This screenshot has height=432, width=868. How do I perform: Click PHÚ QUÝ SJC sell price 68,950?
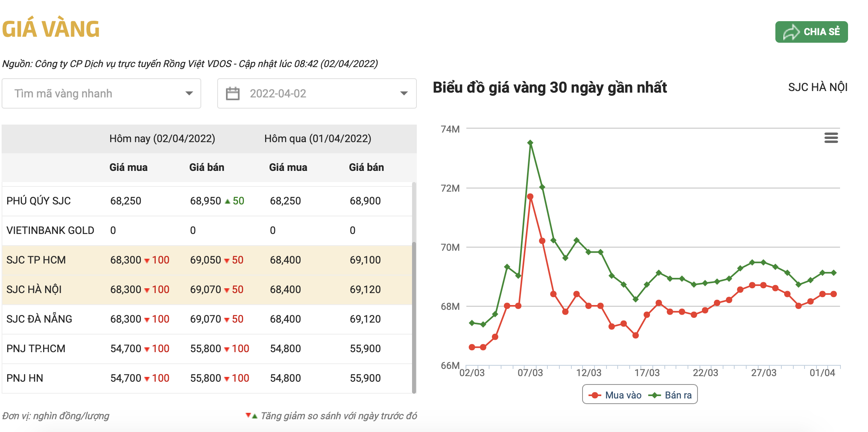[x=206, y=201]
